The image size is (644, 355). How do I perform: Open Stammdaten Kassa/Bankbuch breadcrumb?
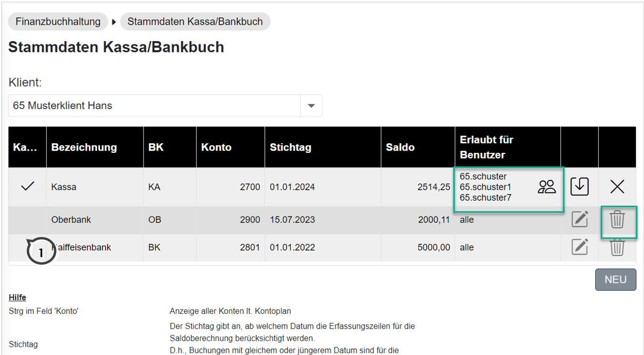pyautogui.click(x=195, y=22)
